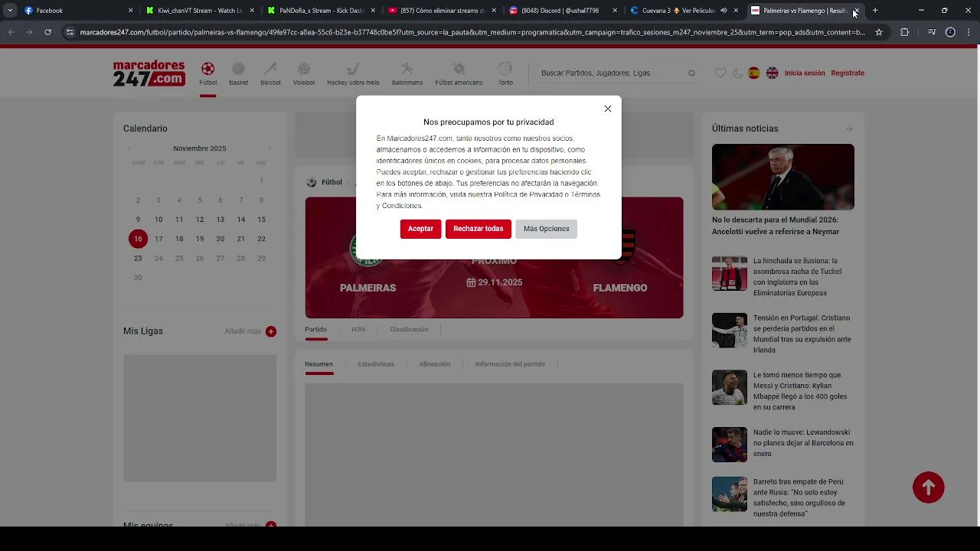980x551 pixels.
Task: Open Más Opciones in privacy dialog
Action: click(546, 229)
